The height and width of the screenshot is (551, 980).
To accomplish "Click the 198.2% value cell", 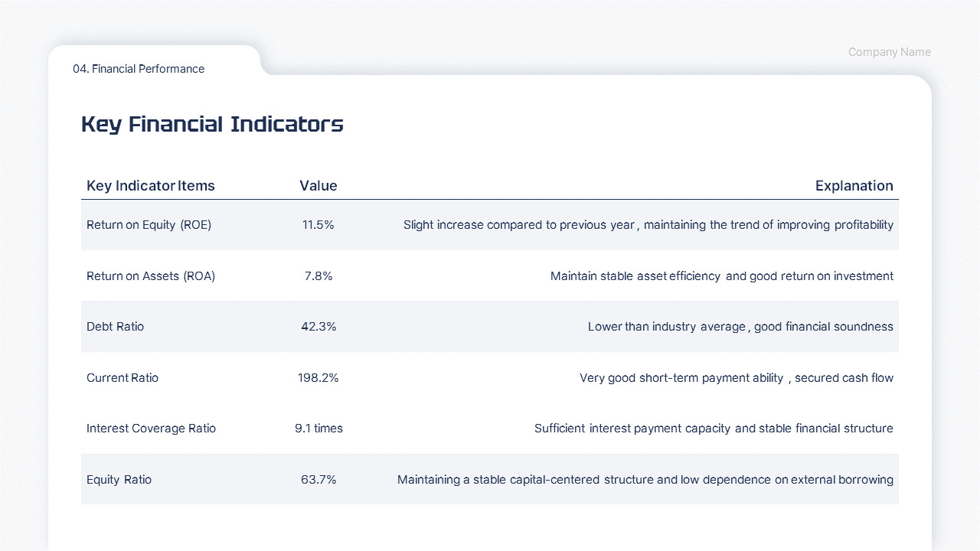I will coord(318,378).
